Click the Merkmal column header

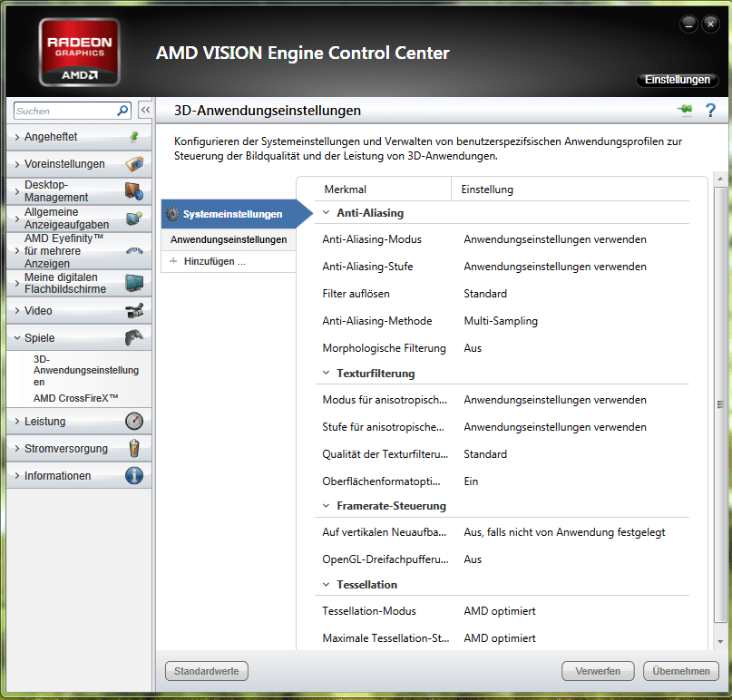(345, 190)
